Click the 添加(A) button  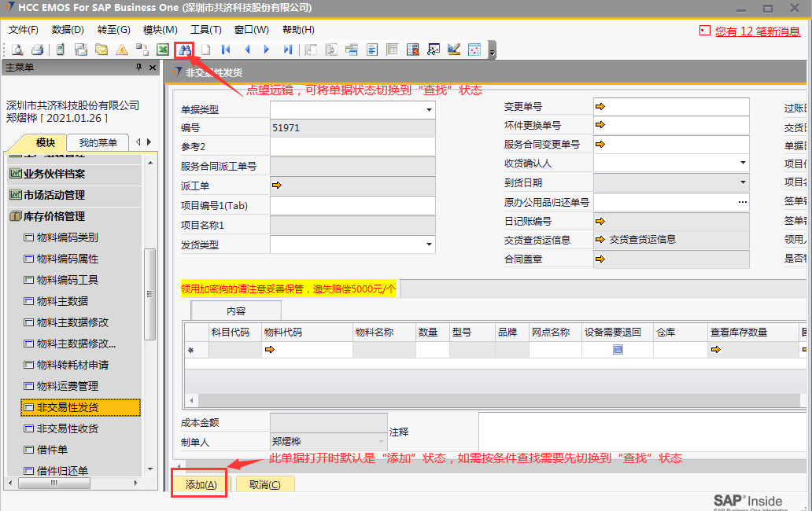[201, 484]
